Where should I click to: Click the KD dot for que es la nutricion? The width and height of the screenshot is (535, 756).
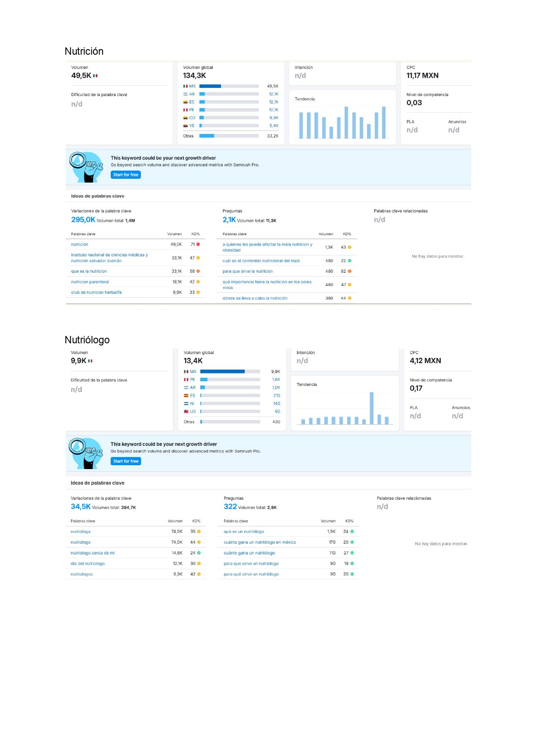198,271
